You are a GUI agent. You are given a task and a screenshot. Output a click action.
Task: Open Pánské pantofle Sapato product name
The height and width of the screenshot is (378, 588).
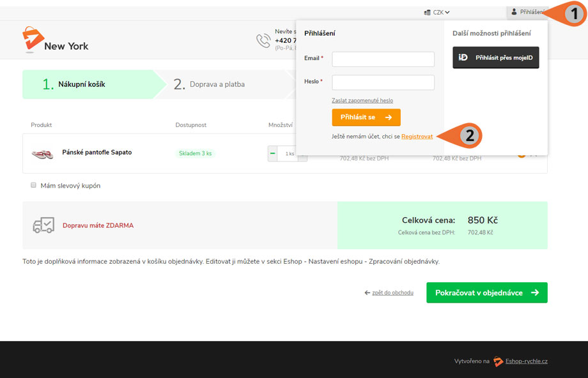[97, 152]
